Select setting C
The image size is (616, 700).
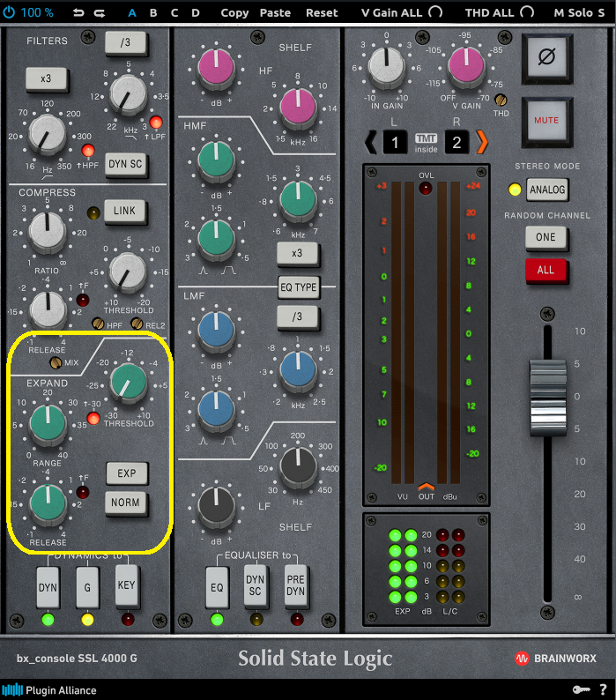point(174,13)
